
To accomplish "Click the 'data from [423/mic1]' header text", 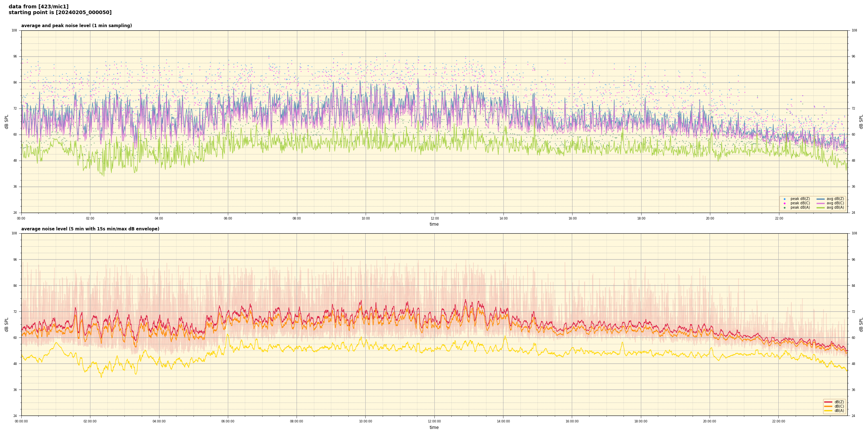I will tap(38, 7).
